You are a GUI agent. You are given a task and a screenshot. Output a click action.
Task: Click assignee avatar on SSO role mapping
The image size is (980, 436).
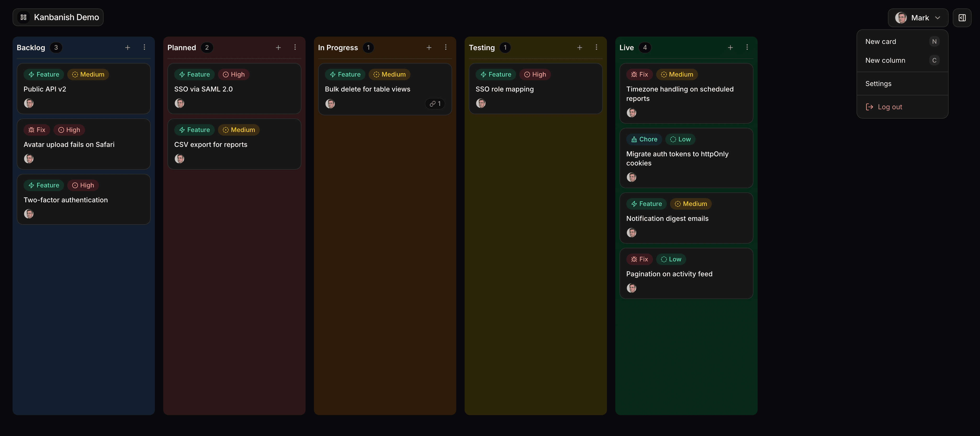coord(481,103)
